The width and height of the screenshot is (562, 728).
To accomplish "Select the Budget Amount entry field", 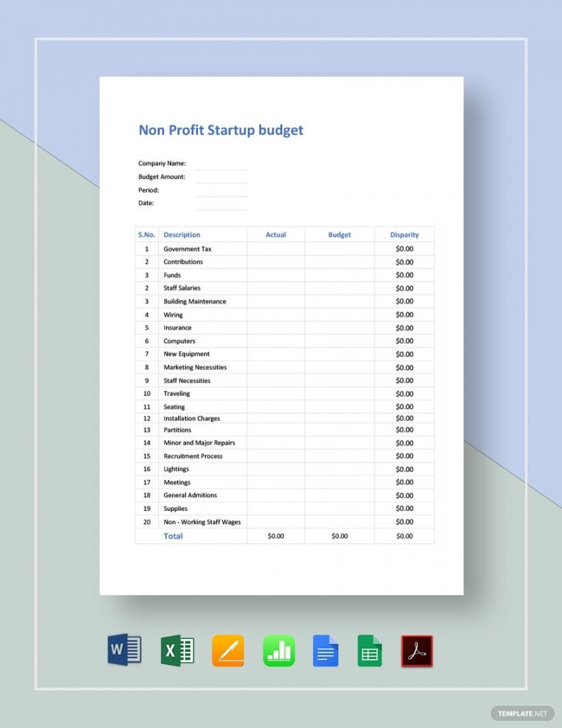I will (x=221, y=177).
